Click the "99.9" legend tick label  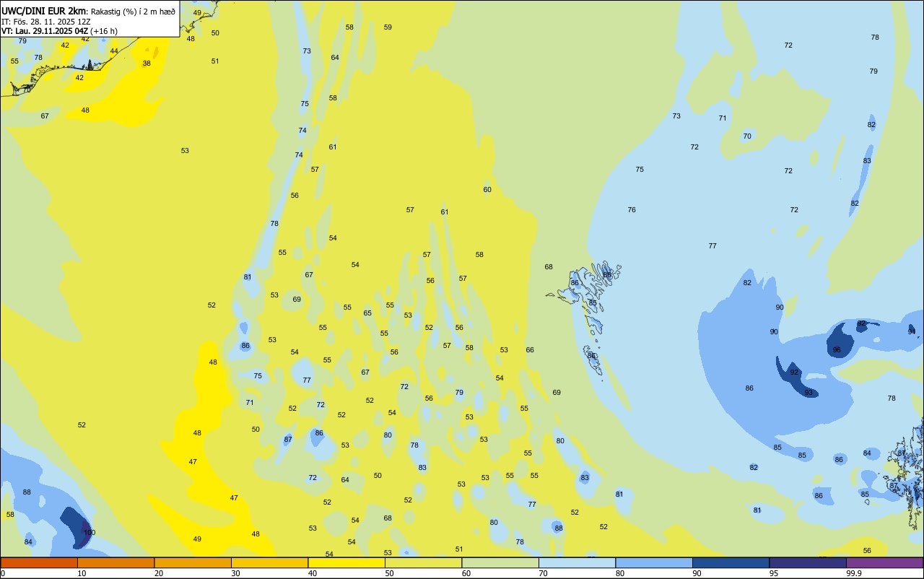pos(854,573)
